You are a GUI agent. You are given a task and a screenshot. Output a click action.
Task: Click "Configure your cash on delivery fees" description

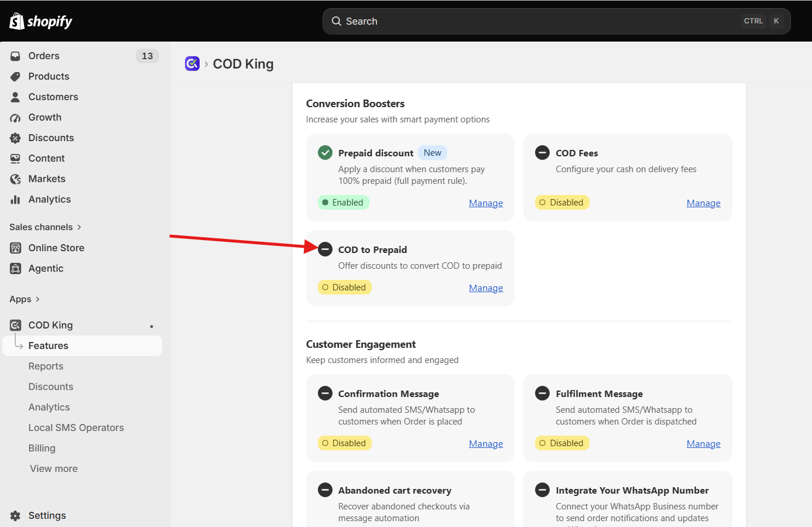tap(626, 169)
